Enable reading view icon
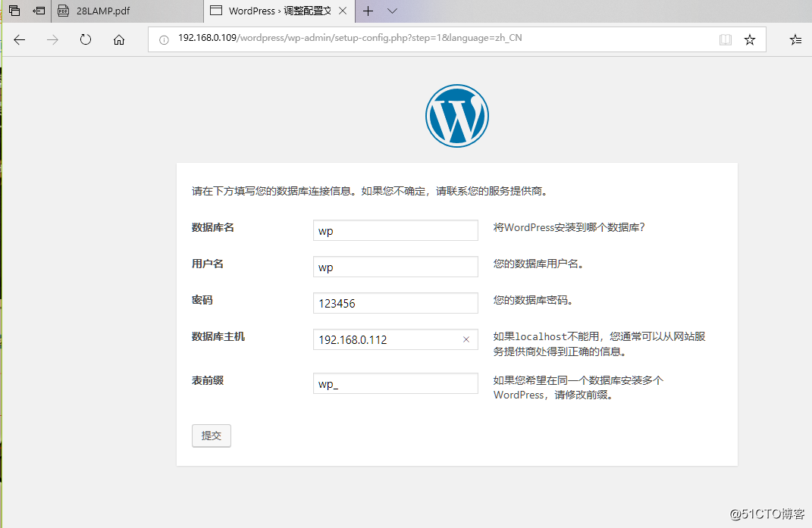The image size is (812, 528). click(726, 40)
